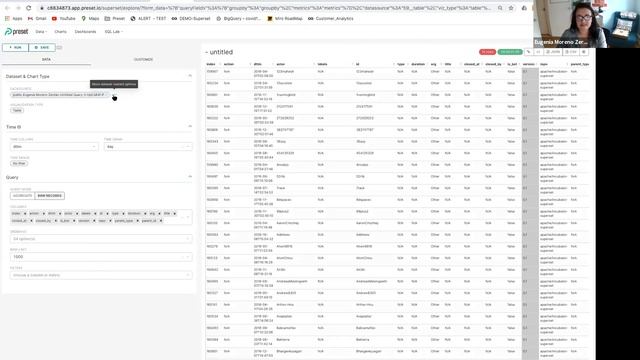
Task: Switch to the DATA tab
Action: 46,60
